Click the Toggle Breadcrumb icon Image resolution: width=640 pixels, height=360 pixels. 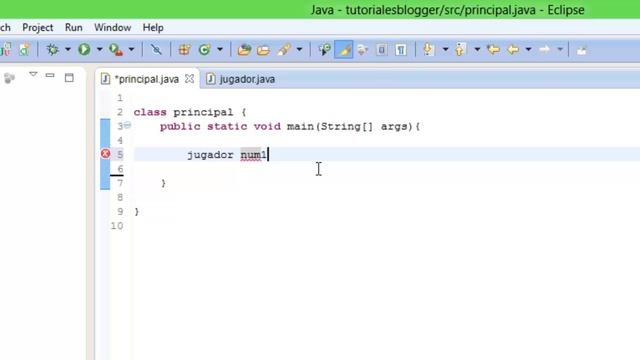click(324, 50)
